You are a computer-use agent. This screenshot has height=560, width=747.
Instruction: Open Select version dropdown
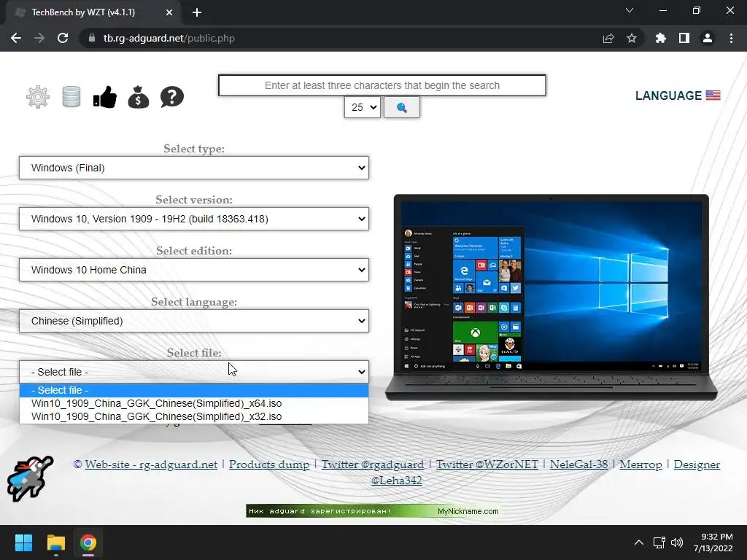[x=194, y=219]
